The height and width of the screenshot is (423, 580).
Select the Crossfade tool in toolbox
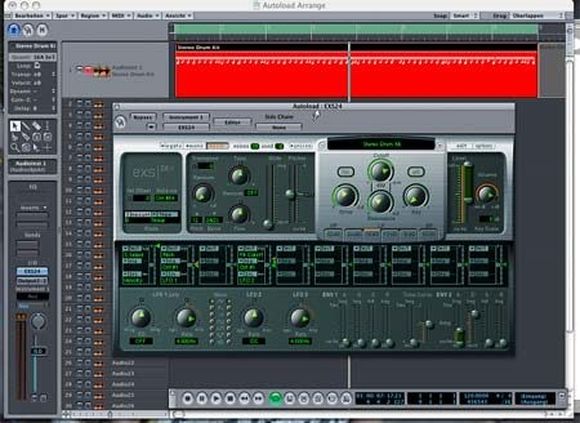[26, 148]
